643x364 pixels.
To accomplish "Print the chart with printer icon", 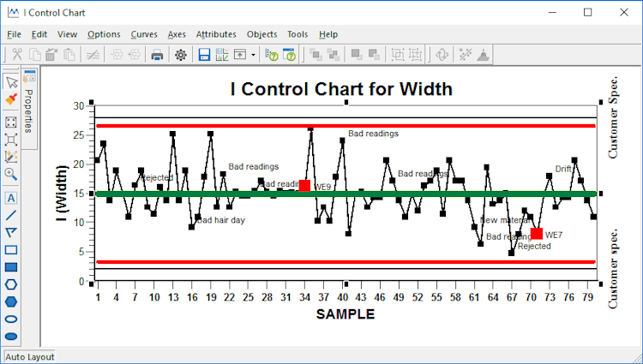I will [157, 55].
